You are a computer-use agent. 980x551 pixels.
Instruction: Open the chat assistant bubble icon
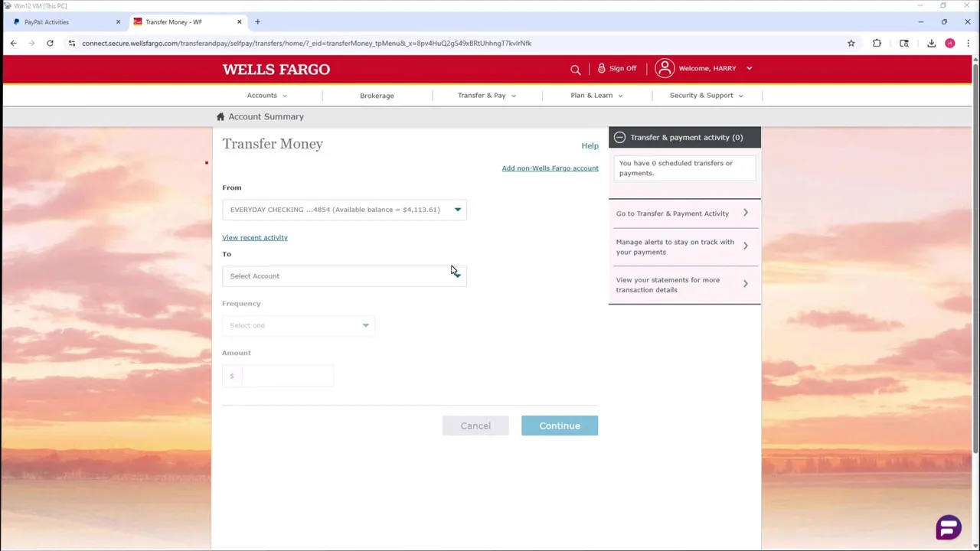(949, 527)
